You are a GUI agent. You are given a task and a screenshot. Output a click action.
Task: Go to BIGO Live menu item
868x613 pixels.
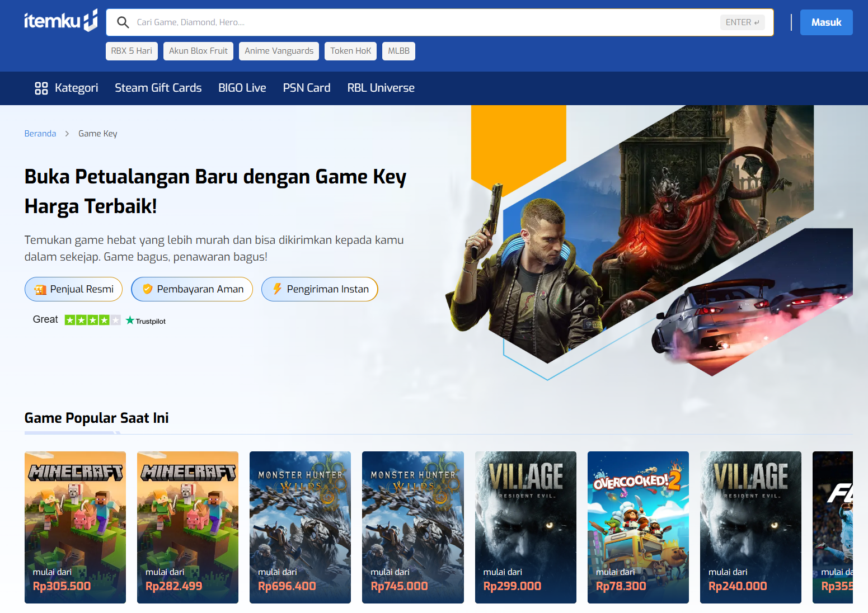coord(242,88)
